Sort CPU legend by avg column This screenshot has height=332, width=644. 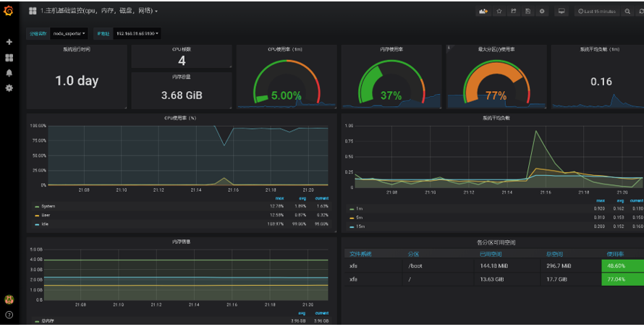pos(302,199)
